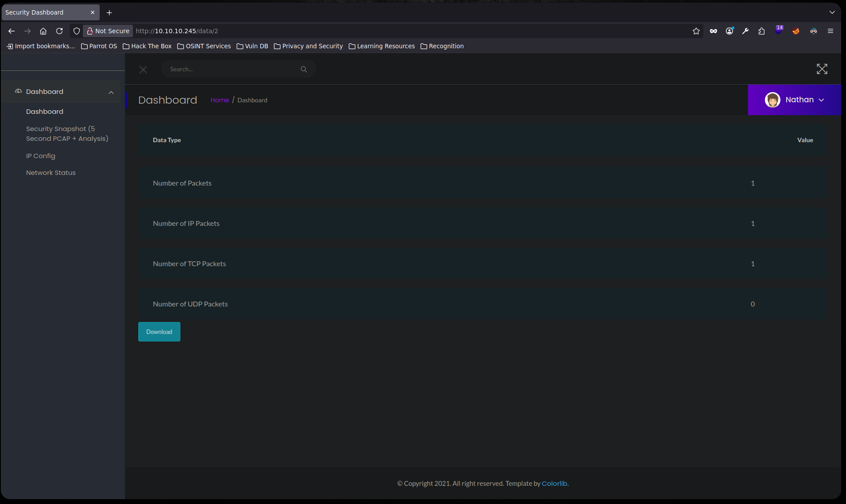Click the fullscreen expand icon in the dashboard

point(822,69)
